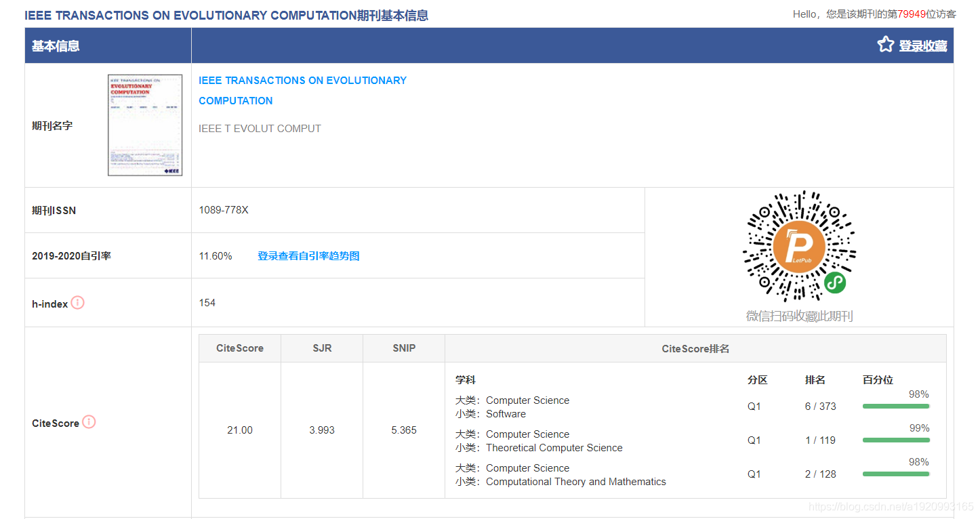
Task: Click the SNIP column header
Action: click(x=404, y=348)
